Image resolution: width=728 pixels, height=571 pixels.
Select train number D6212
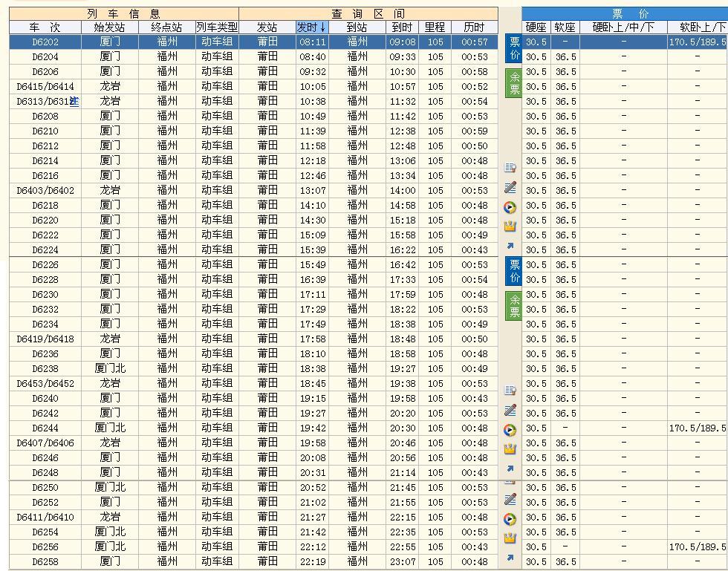45,146
